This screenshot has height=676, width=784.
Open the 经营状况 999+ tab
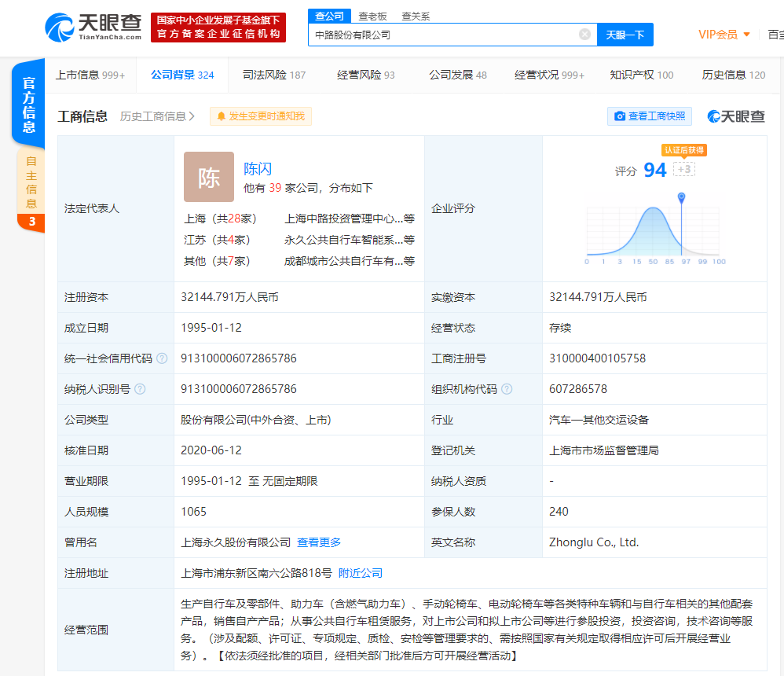click(549, 75)
